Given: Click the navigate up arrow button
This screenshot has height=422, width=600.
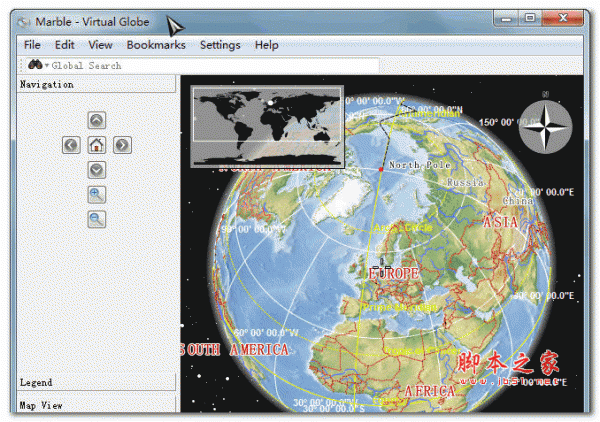Looking at the screenshot, I should point(96,121).
